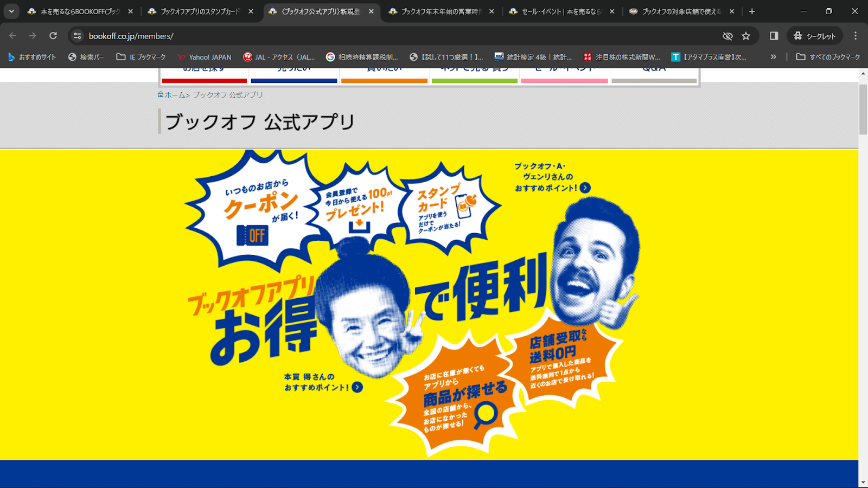
Task: Go forward to next page
Action: point(33,36)
